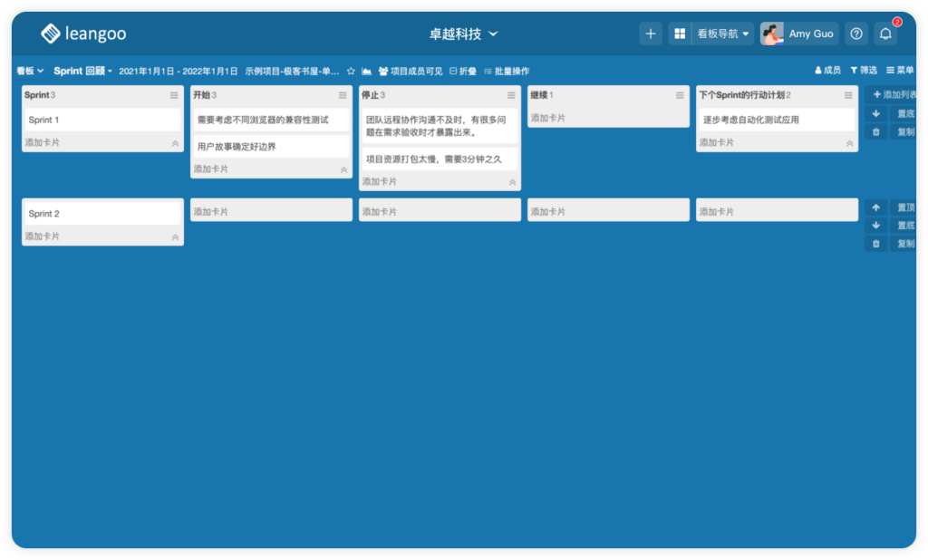Click the statistics chart icon in toolbar
This screenshot has width=928, height=560.
point(365,70)
